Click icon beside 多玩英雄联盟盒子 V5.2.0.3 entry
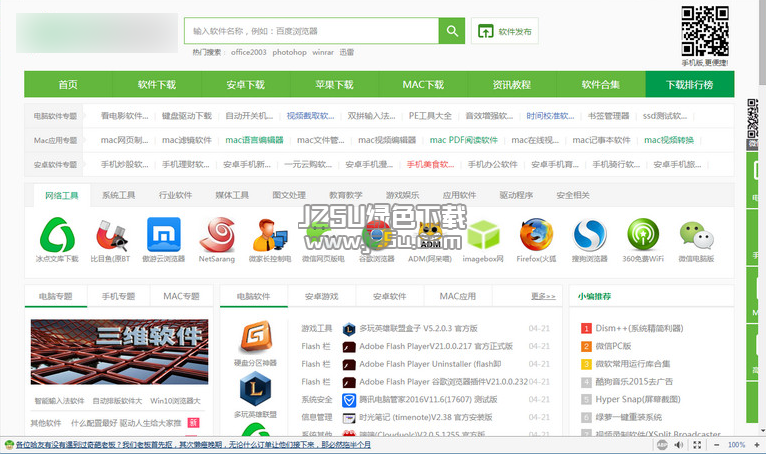Image resolution: width=766 pixels, height=455 pixels. click(x=349, y=329)
